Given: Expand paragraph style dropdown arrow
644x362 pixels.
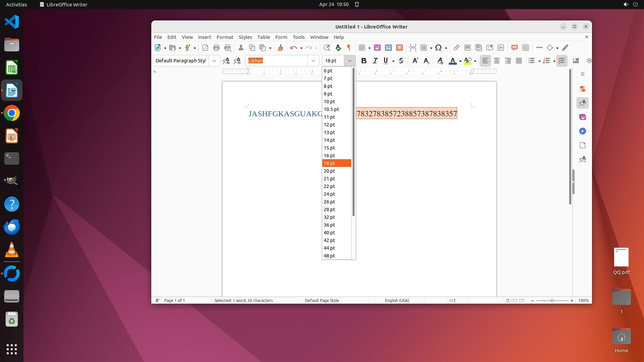Looking at the screenshot, I should pos(214,61).
